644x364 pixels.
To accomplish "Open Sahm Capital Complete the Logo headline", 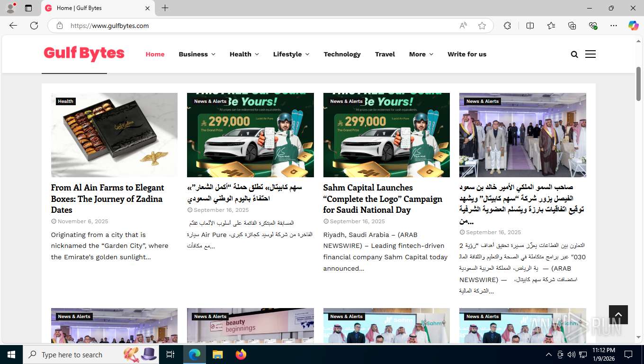I will [x=383, y=199].
